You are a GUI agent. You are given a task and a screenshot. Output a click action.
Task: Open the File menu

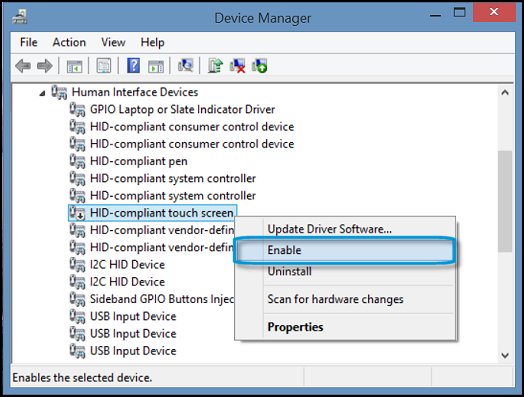[x=29, y=42]
